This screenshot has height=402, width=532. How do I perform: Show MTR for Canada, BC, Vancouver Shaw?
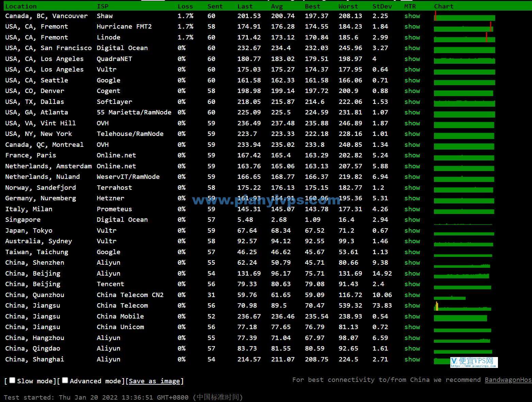coord(412,16)
